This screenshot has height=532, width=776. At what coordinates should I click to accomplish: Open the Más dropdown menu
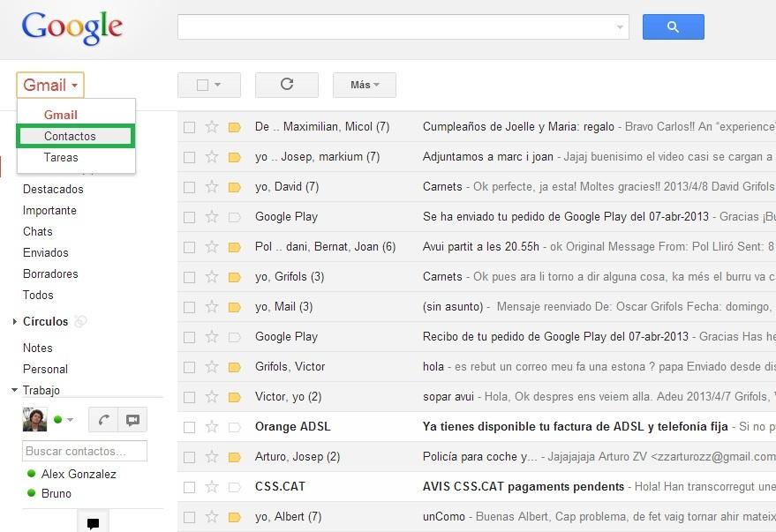click(x=364, y=85)
